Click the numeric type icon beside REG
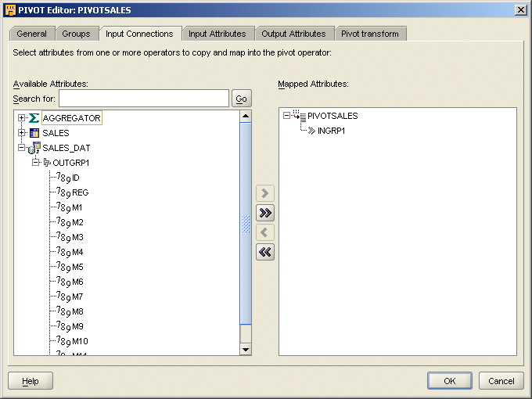 coord(63,192)
